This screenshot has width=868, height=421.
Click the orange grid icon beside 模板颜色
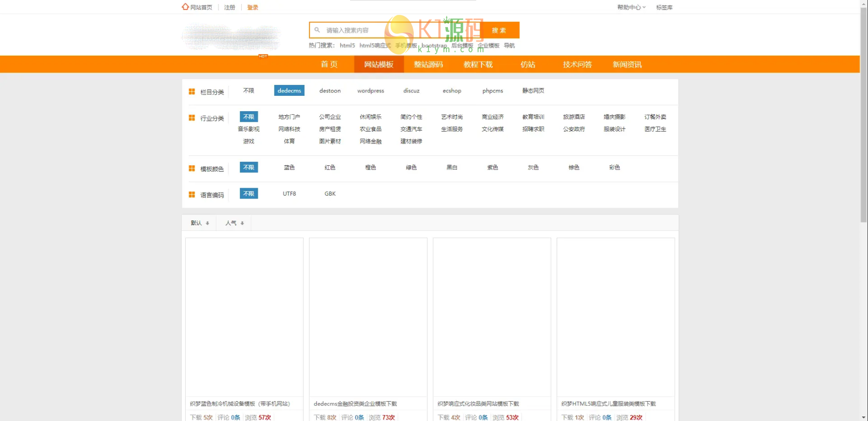coord(192,169)
